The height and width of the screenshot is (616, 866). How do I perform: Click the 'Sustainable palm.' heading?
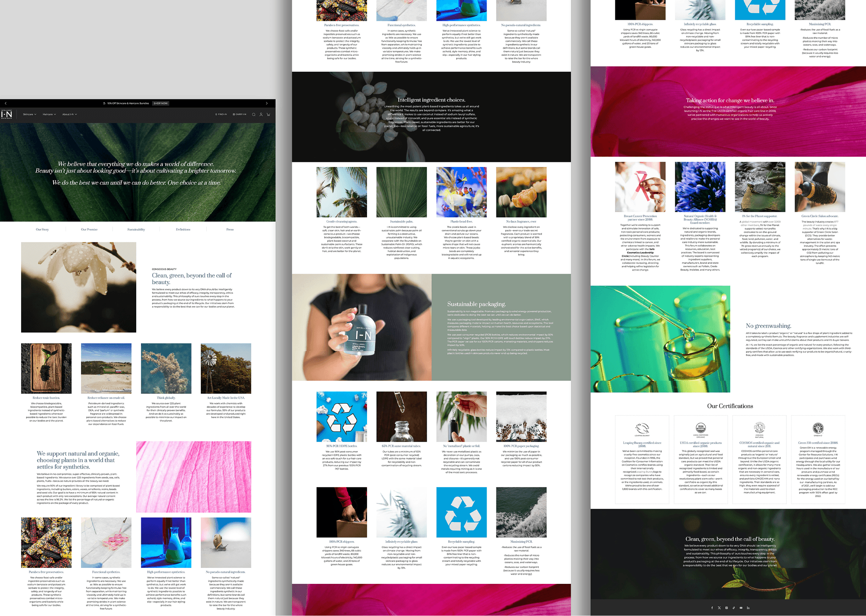[x=401, y=222]
